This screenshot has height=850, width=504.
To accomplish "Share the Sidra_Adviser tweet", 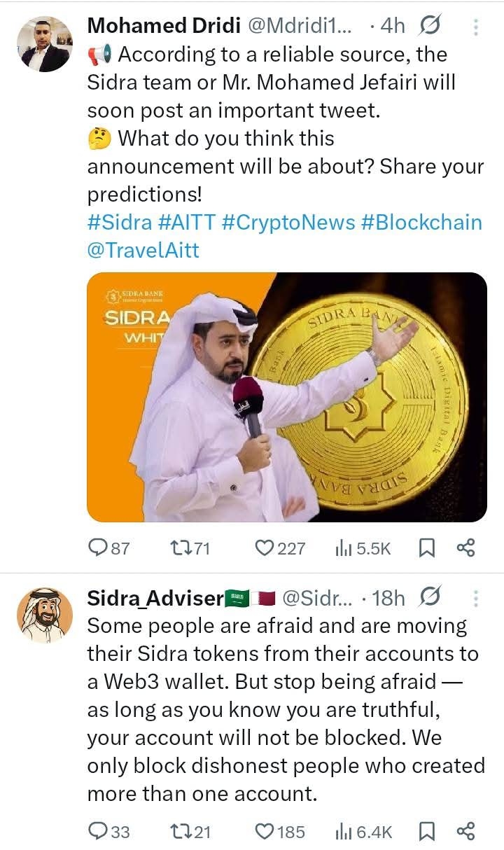I will coord(466,831).
